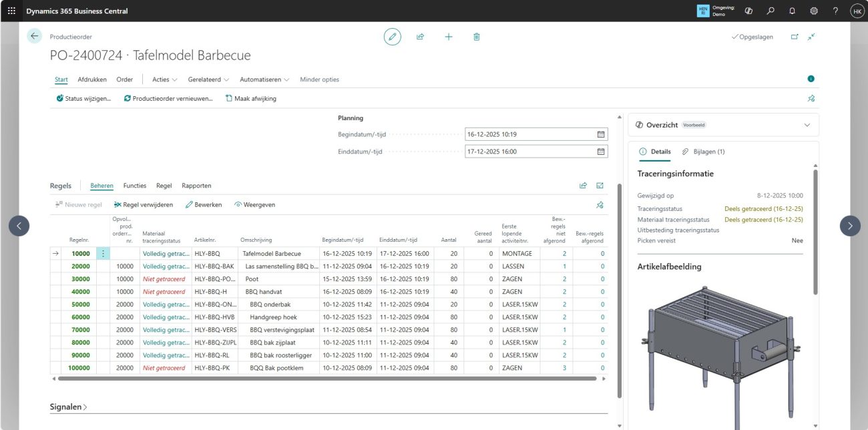Open the app launcher waffle menu
This screenshot has width=868, height=430.
point(11,11)
